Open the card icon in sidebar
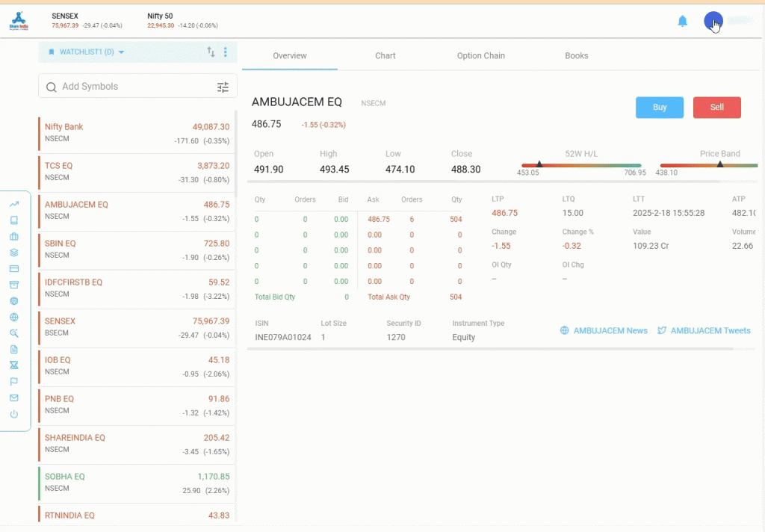Screen dimensions: 765x532 (14, 268)
